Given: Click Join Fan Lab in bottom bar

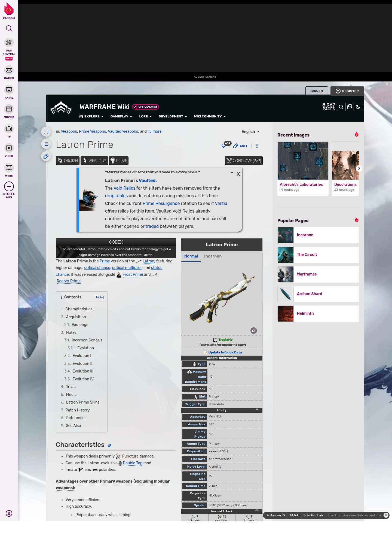Looking at the screenshot, I should pyautogui.click(x=313, y=515).
